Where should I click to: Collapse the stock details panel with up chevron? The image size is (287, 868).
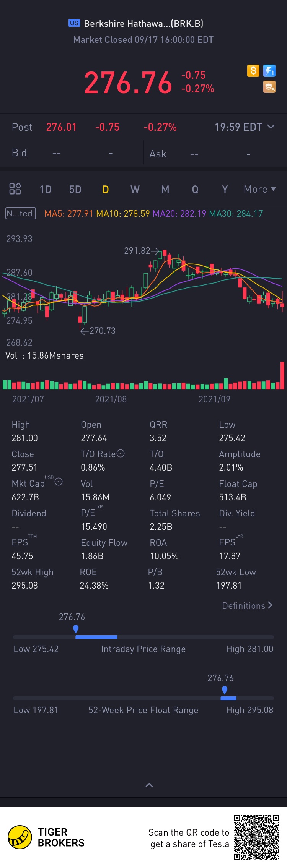point(150,785)
